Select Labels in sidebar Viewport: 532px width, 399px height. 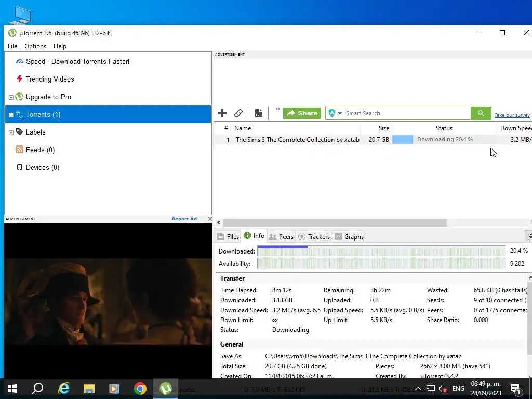pos(36,132)
